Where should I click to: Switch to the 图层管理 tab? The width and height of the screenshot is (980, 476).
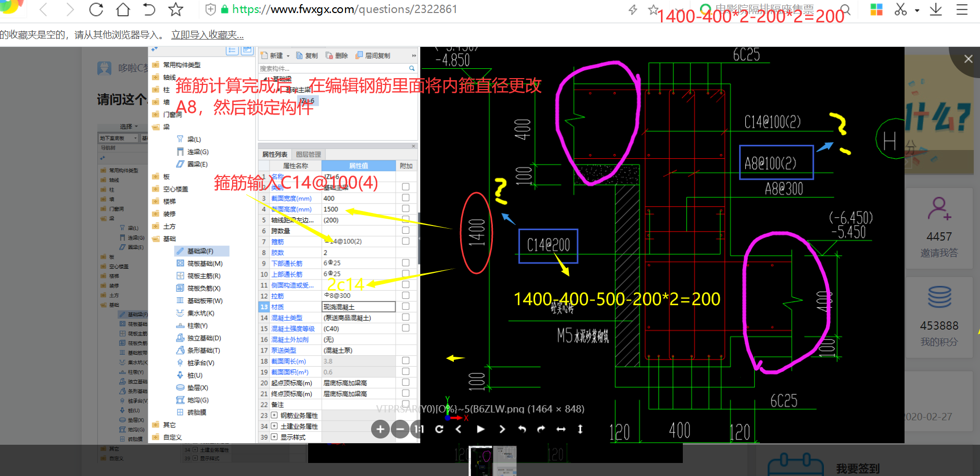[x=309, y=155]
